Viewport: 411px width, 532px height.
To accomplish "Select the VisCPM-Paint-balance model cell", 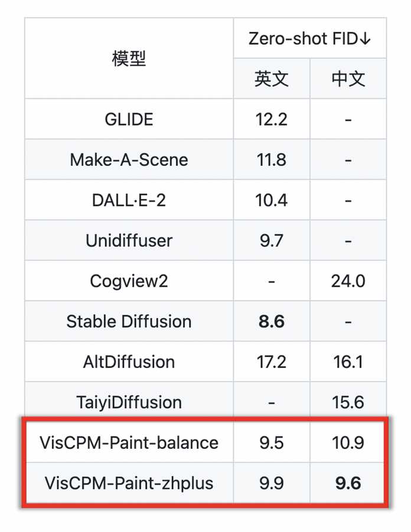I will 129,442.
